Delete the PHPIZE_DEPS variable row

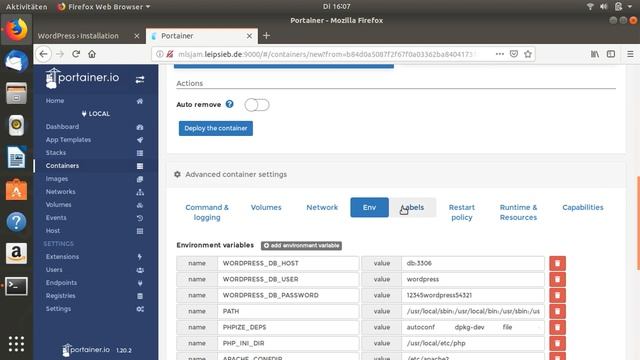point(557,327)
